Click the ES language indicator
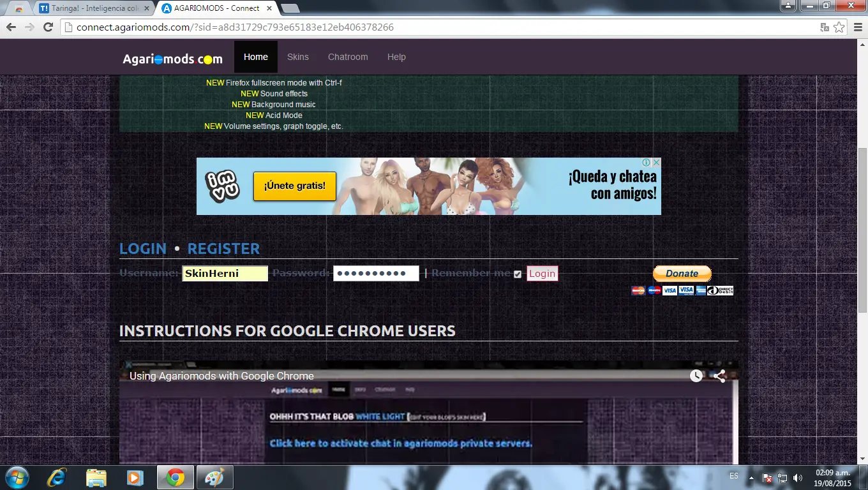 734,476
